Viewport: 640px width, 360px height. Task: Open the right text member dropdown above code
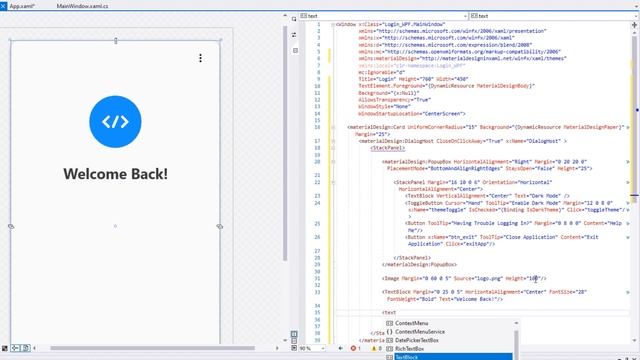click(554, 16)
